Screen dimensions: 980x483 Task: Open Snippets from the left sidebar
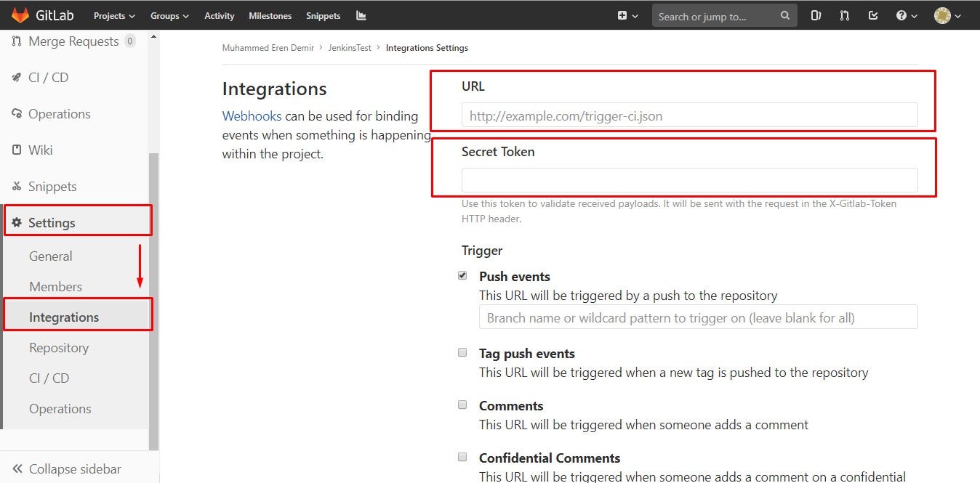coord(50,186)
